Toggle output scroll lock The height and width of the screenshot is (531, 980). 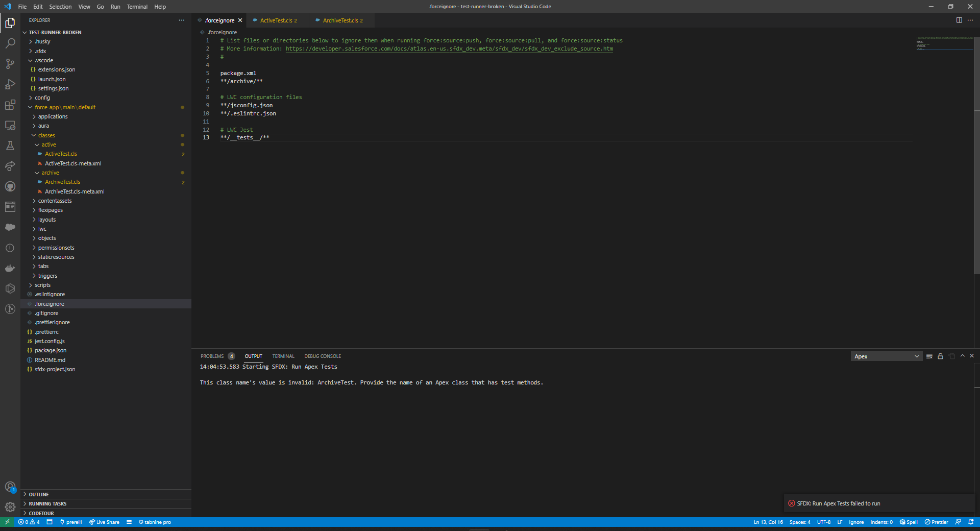point(940,356)
